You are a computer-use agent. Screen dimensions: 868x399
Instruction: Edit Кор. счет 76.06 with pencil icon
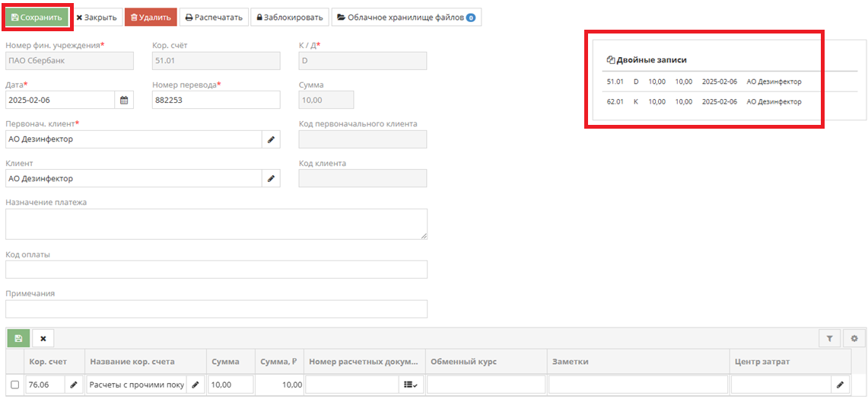coord(74,385)
